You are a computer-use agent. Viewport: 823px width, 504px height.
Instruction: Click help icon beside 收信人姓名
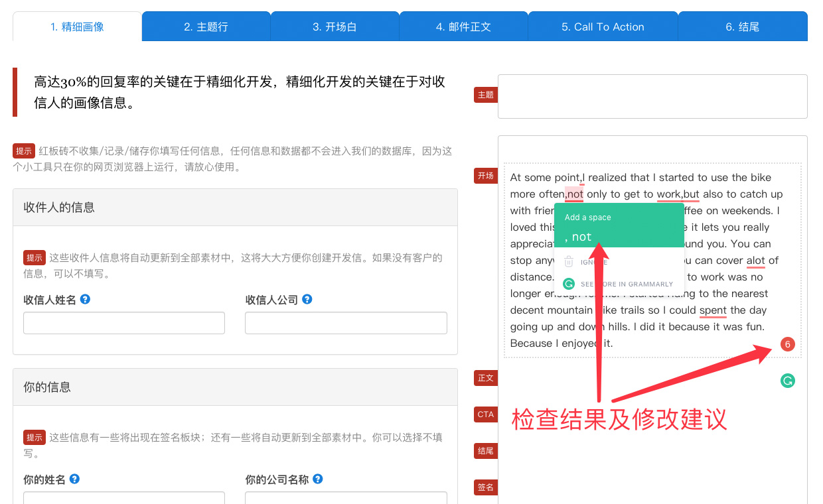click(x=85, y=299)
